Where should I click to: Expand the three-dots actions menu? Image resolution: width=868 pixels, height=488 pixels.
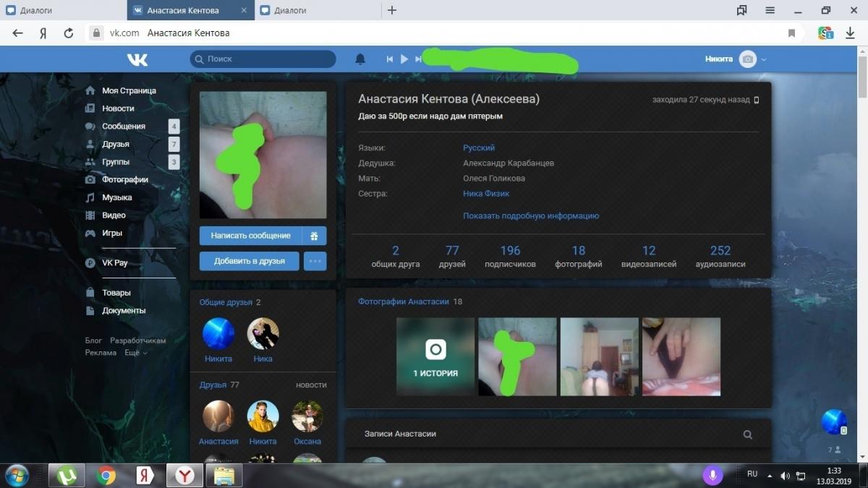coord(315,261)
